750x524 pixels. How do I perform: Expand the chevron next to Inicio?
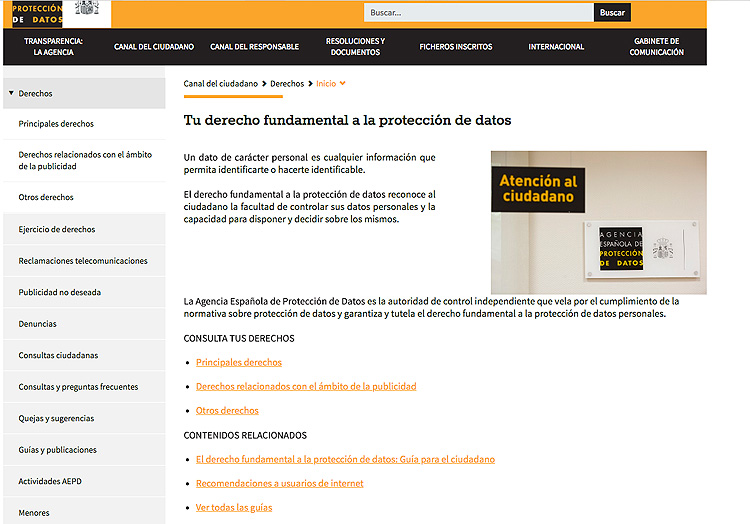pyautogui.click(x=342, y=83)
